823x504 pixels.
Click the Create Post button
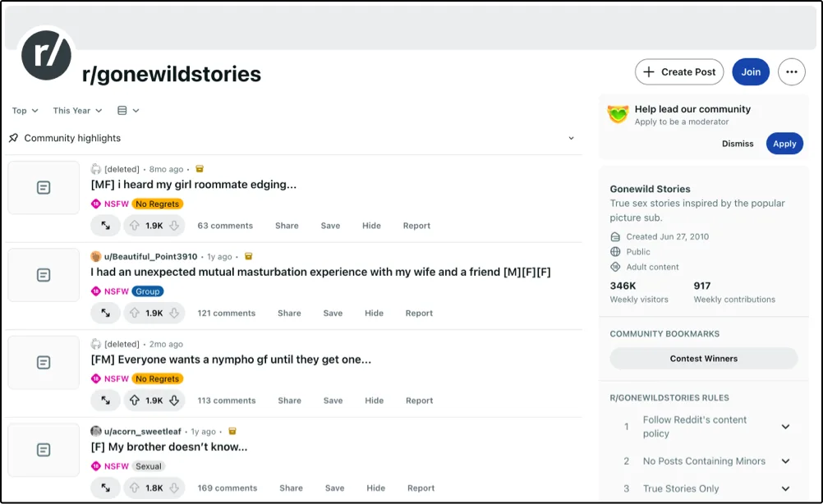pos(679,72)
